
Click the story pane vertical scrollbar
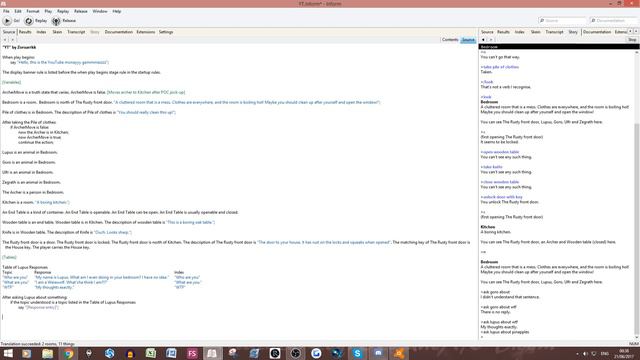(x=636, y=229)
